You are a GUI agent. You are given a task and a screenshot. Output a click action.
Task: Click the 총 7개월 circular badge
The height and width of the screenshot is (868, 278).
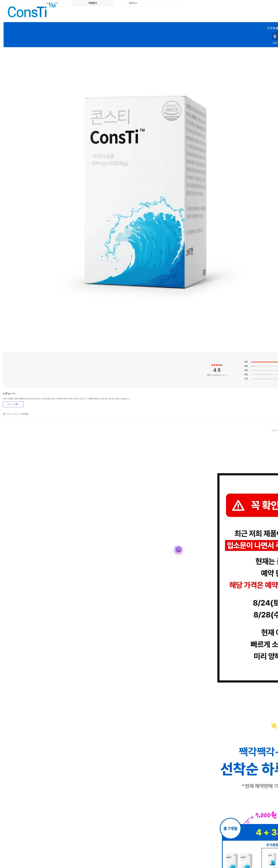click(x=230, y=828)
